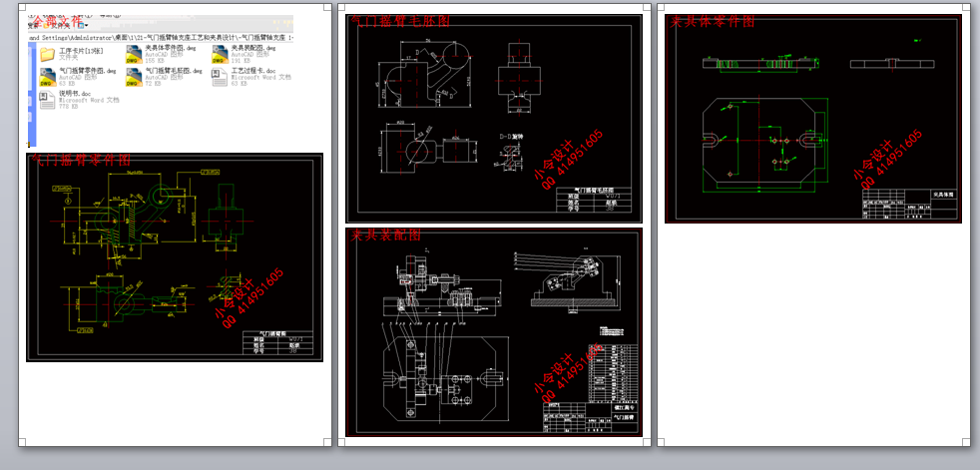Screen dimensions: 980x470
Task: Select the fixture body part drawing image
Action: pyautogui.click(x=813, y=119)
